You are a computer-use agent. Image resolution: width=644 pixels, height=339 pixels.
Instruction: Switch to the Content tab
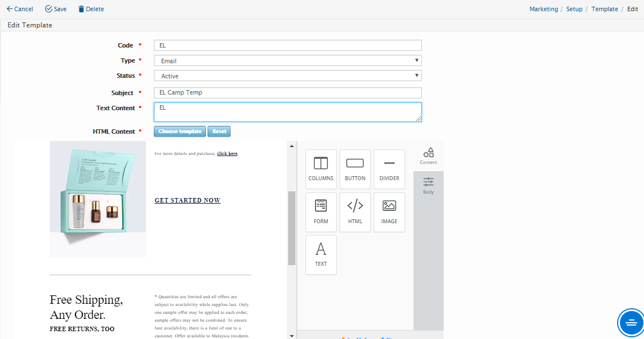[x=428, y=156]
